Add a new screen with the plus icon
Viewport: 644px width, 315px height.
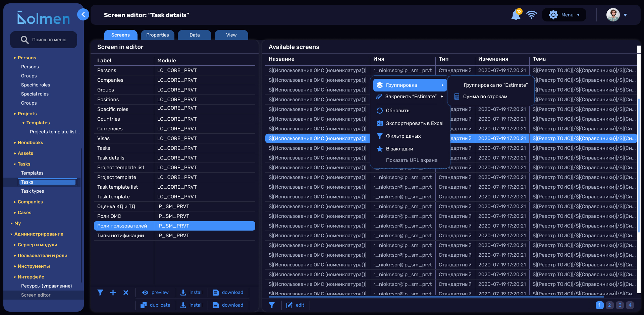click(x=113, y=293)
